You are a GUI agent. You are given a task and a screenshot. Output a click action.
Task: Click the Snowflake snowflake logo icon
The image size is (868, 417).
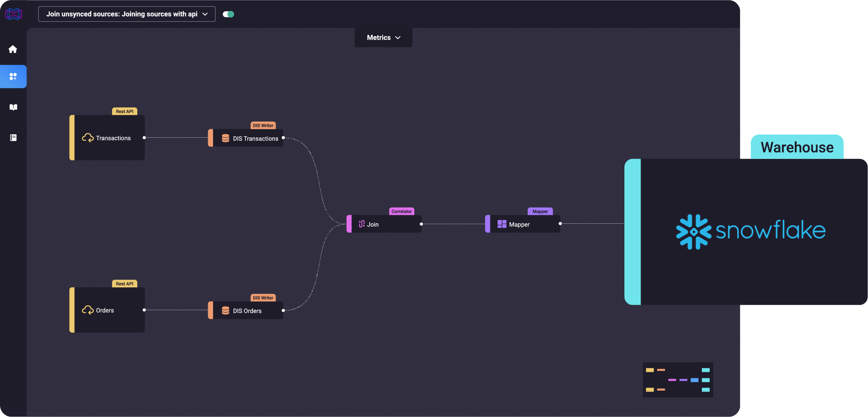pyautogui.click(x=694, y=232)
